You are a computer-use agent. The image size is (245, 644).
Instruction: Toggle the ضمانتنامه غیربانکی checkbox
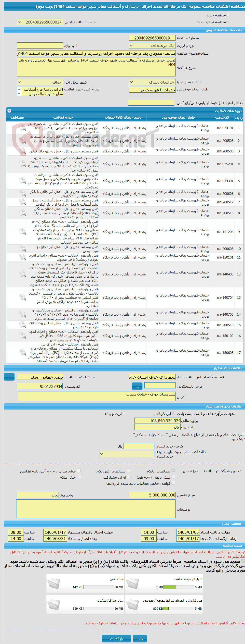pos(128,471)
